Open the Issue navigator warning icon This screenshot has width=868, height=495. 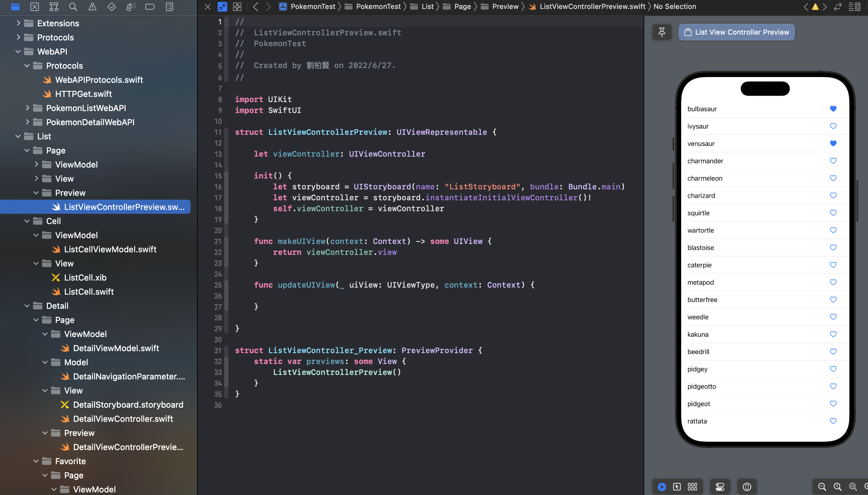92,7
